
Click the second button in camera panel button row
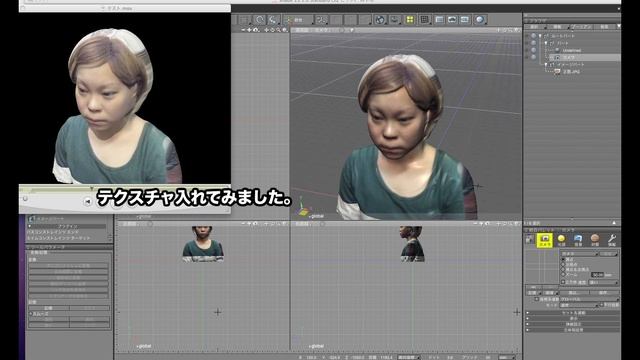(x=551, y=293)
